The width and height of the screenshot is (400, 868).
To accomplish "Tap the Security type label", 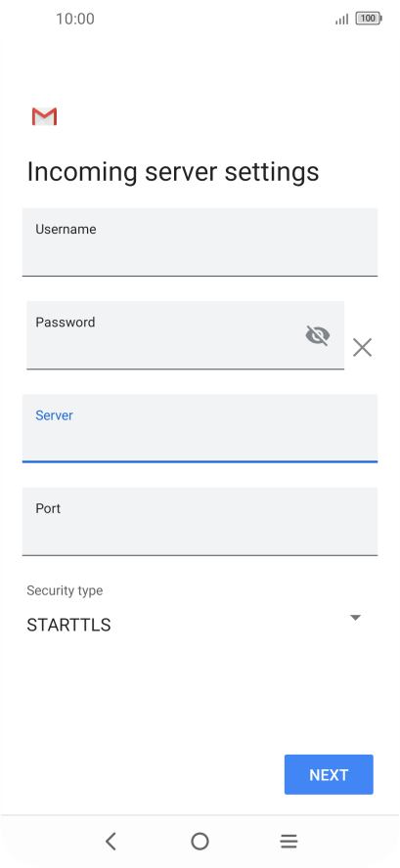I will click(65, 590).
